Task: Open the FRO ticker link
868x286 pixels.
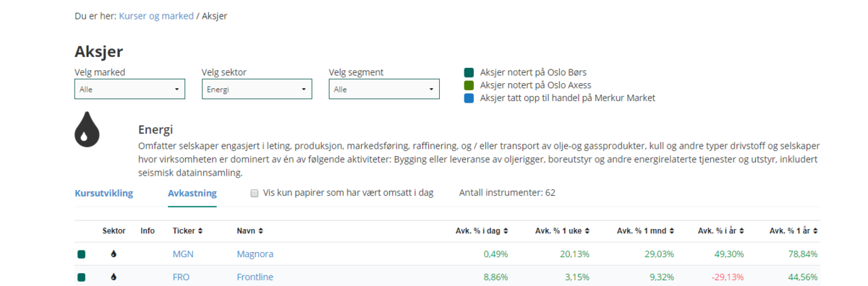Action: (x=181, y=277)
